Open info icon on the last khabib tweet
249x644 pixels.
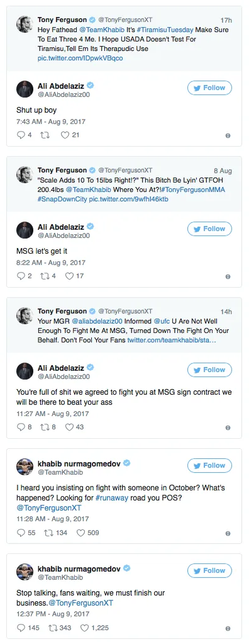click(x=228, y=628)
